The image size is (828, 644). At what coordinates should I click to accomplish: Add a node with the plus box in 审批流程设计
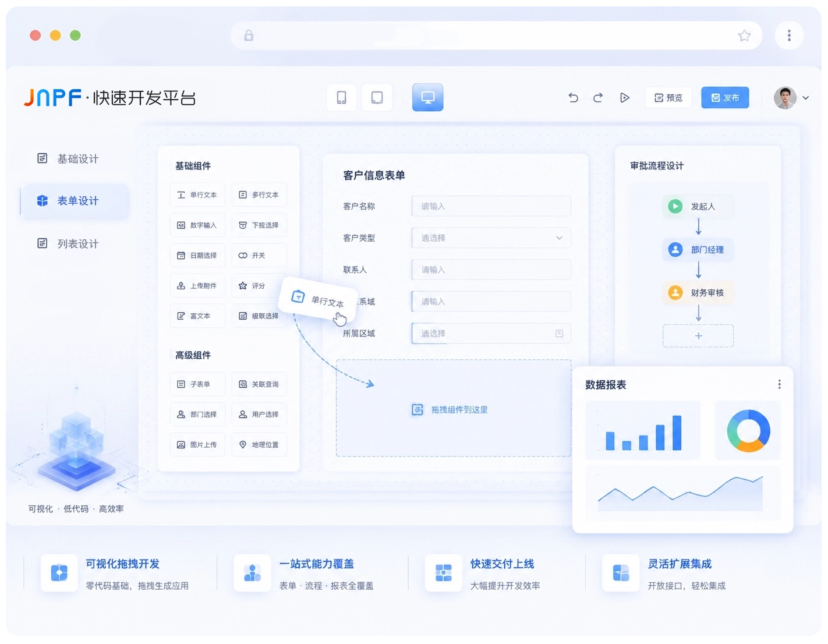pyautogui.click(x=698, y=336)
